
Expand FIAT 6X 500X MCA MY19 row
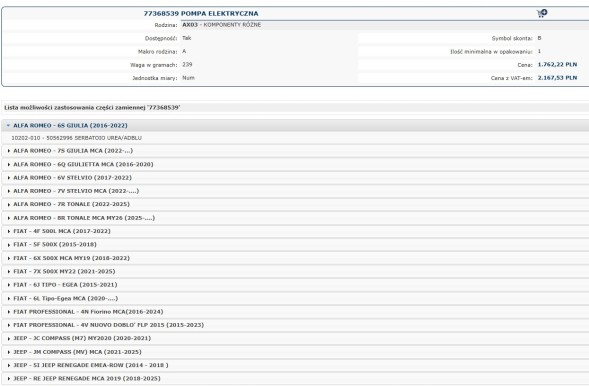click(295, 258)
